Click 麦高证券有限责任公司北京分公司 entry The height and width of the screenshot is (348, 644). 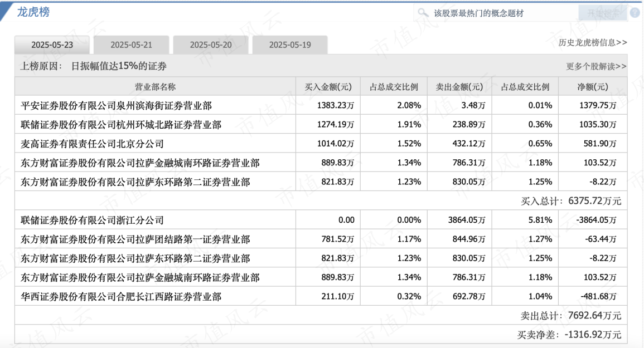pos(92,144)
